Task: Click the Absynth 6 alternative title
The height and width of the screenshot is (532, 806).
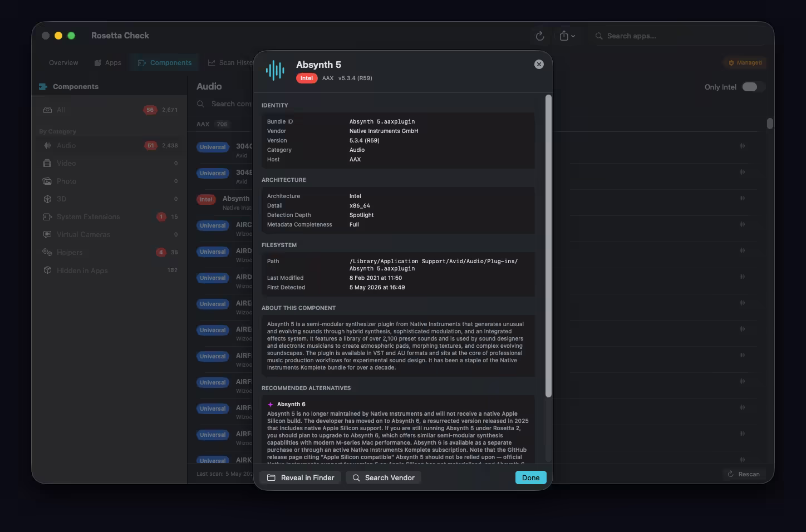Action: click(291, 405)
